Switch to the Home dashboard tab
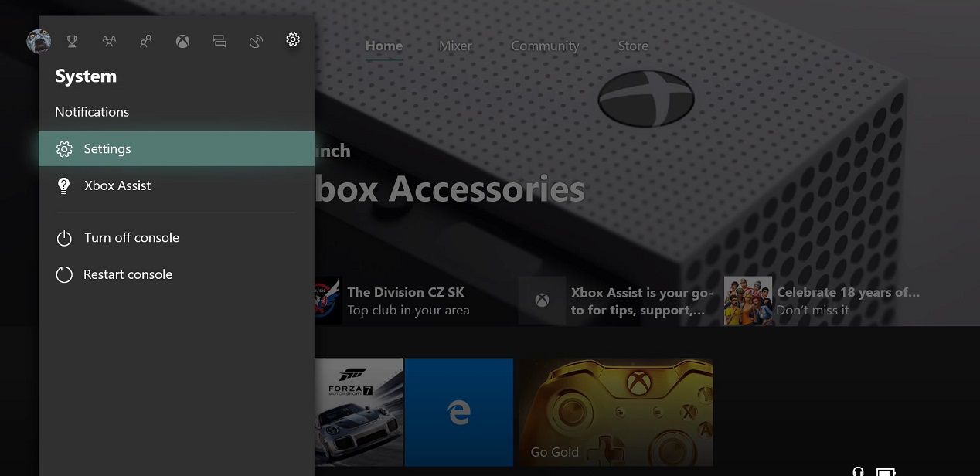Screen dimensions: 980x476 384,46
